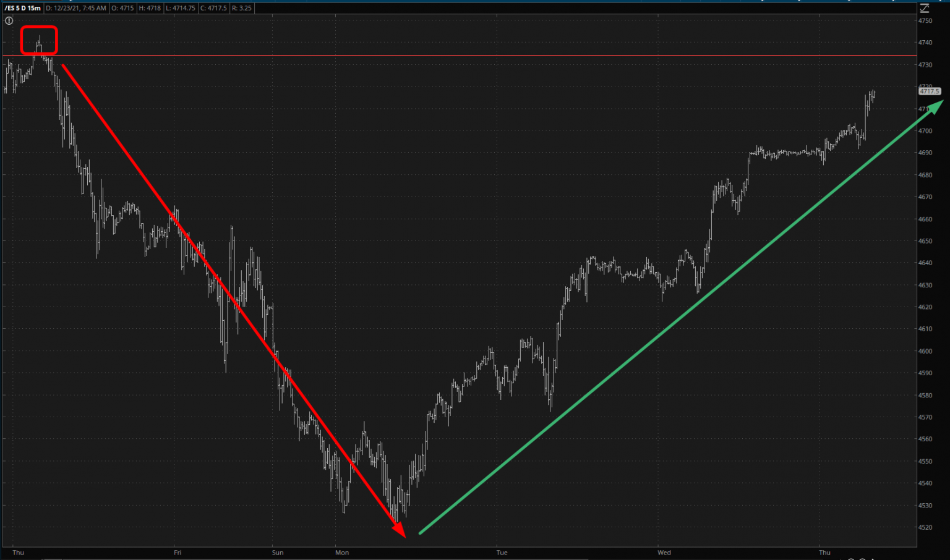Click the 4740 price axis label
Viewport: 950px width, 560px height.
tap(925, 43)
